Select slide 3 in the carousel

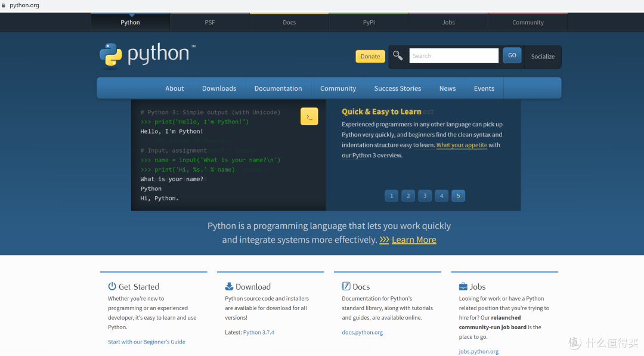pos(425,196)
